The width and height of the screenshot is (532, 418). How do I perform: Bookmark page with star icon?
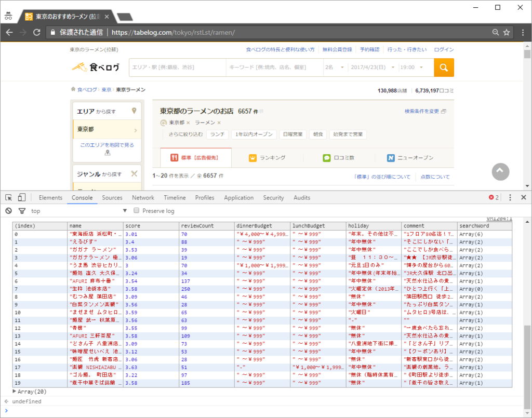507,33
